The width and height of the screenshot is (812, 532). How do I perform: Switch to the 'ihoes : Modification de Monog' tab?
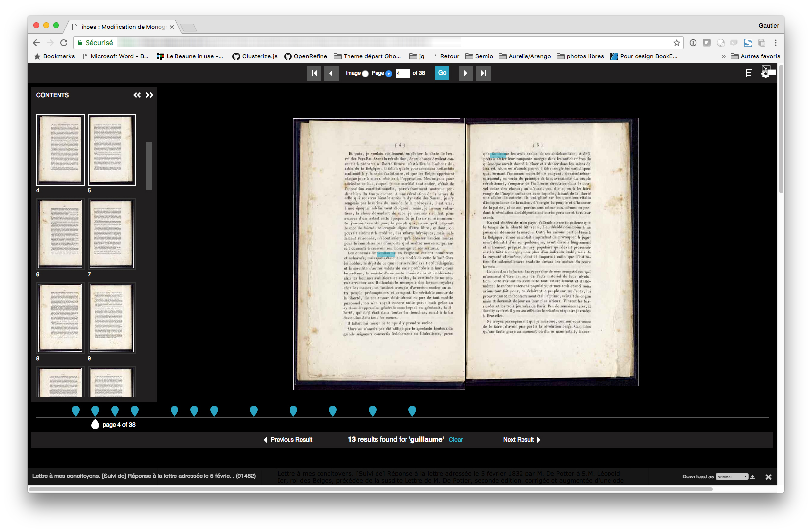pyautogui.click(x=122, y=27)
